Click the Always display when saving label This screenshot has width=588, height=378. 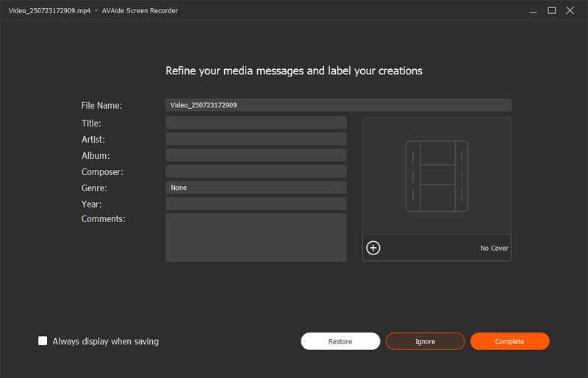[x=106, y=341]
